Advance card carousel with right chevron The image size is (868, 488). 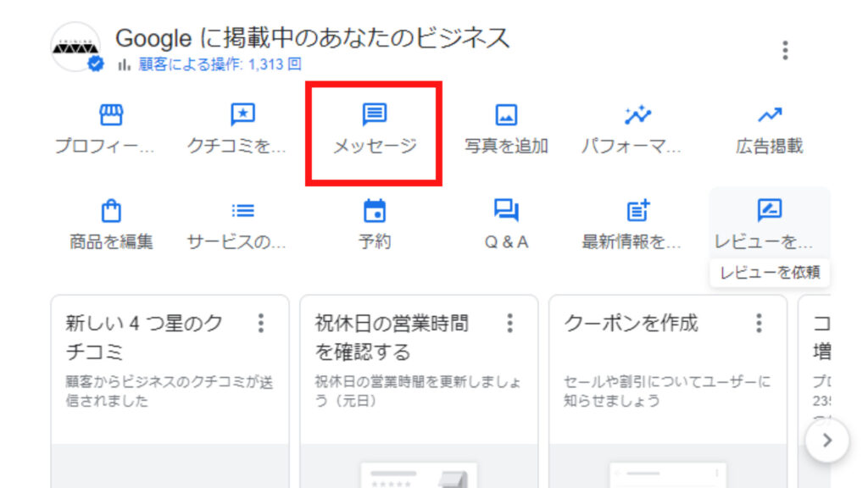point(827,441)
